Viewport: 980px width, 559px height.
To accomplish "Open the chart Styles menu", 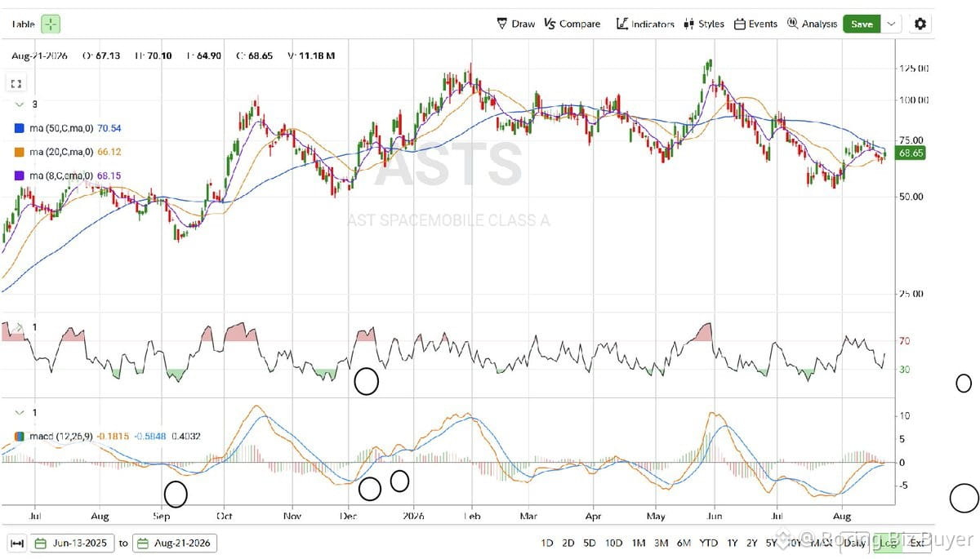I will 704,24.
